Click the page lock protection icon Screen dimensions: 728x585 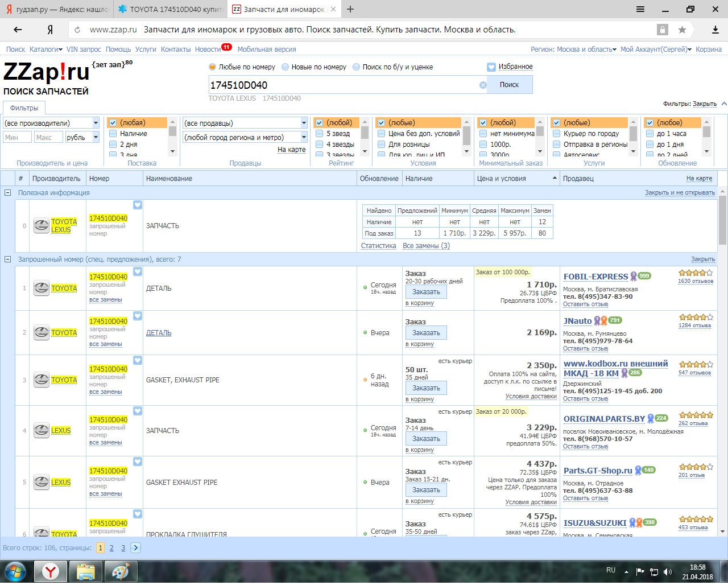point(662,30)
